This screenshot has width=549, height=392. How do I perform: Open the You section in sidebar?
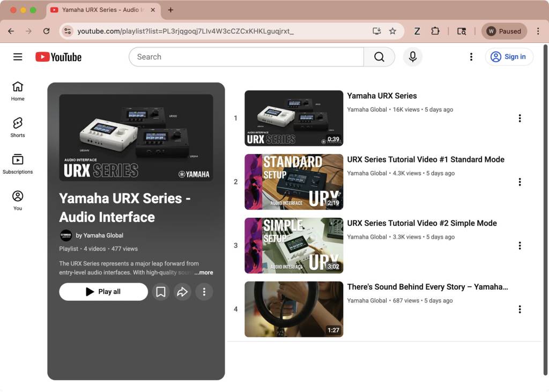18,201
